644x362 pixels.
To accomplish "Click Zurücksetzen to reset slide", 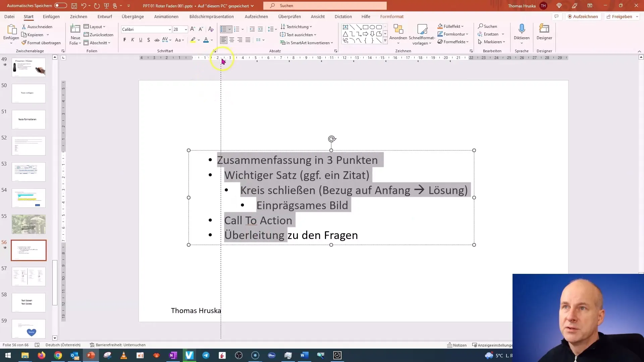I will 98,35.
